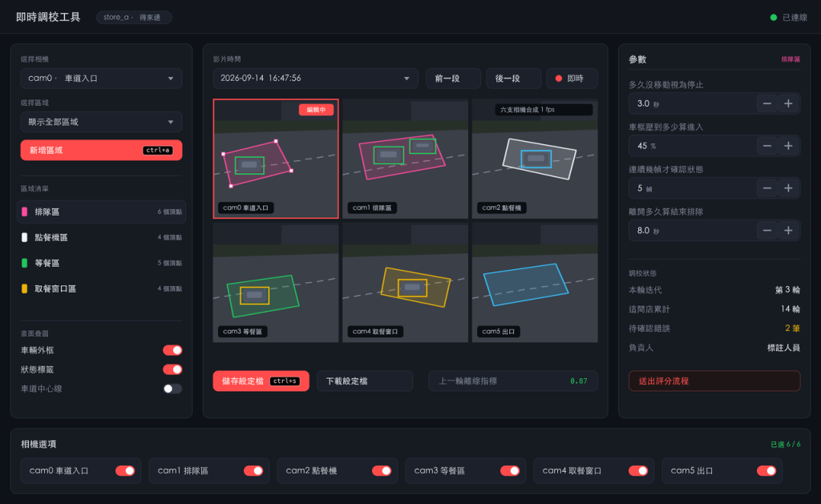Click 下載設定檔 to download the config

365,381
